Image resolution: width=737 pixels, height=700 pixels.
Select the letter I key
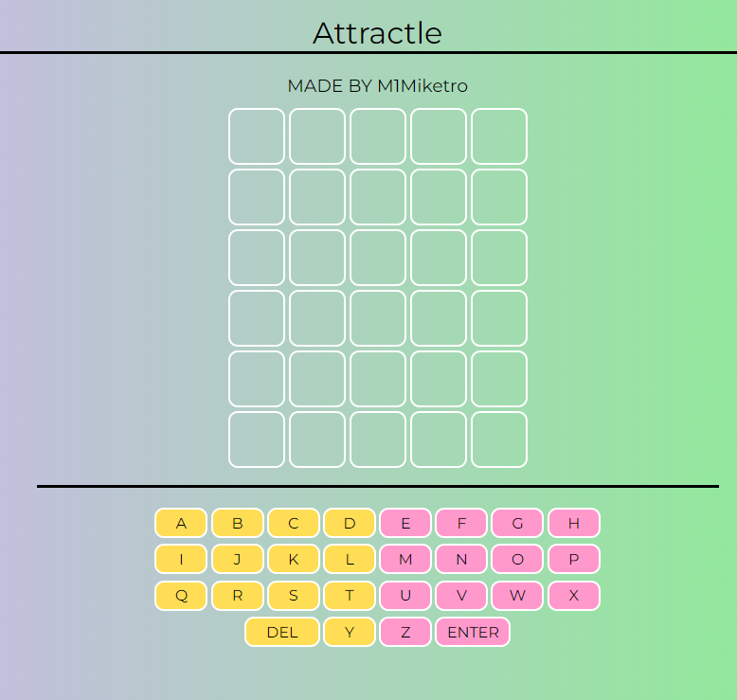[x=181, y=559]
